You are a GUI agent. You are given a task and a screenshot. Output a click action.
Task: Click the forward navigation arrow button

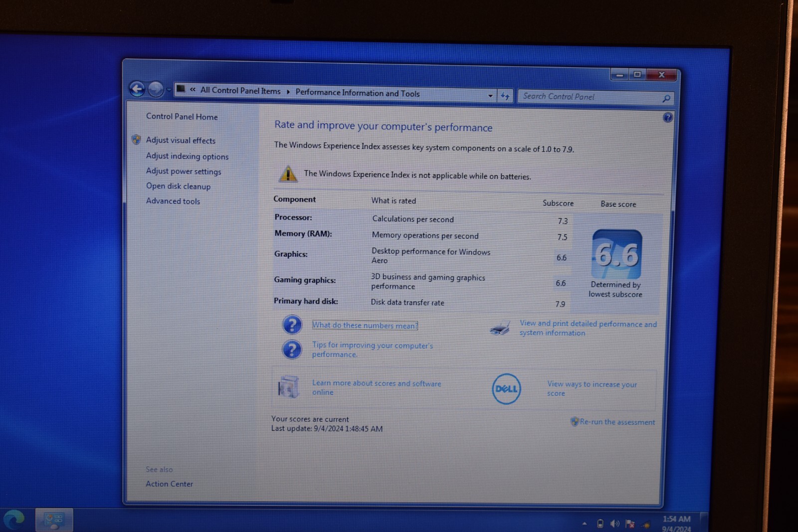pos(156,89)
